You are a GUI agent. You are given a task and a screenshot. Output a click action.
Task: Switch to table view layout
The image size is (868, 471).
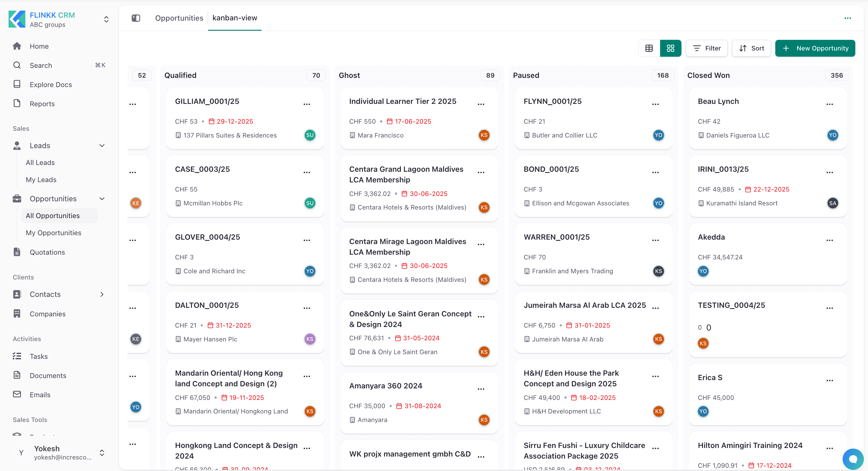point(649,48)
